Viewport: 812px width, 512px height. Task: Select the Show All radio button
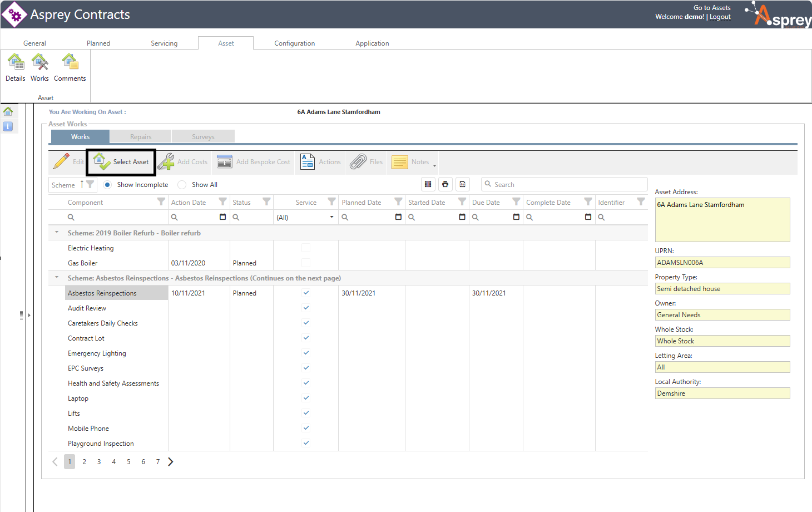(182, 185)
